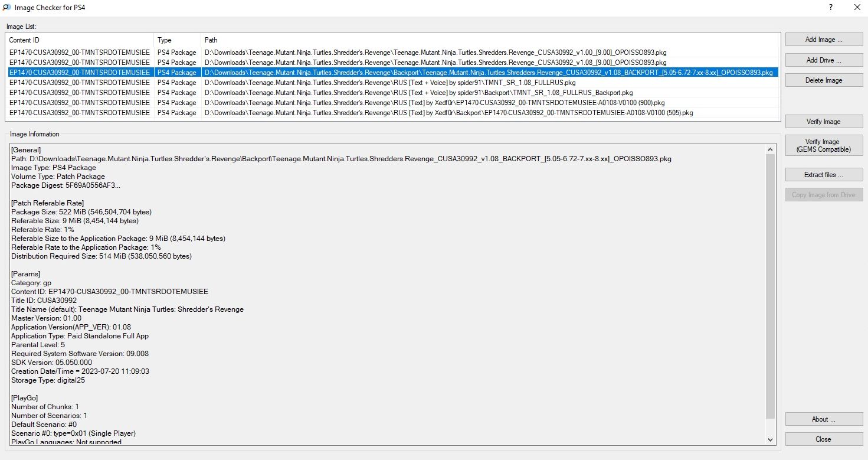Select the TMNT_SR_1.08_FULLRUS.pkg row
This screenshot has height=460, width=868.
coord(392,83)
